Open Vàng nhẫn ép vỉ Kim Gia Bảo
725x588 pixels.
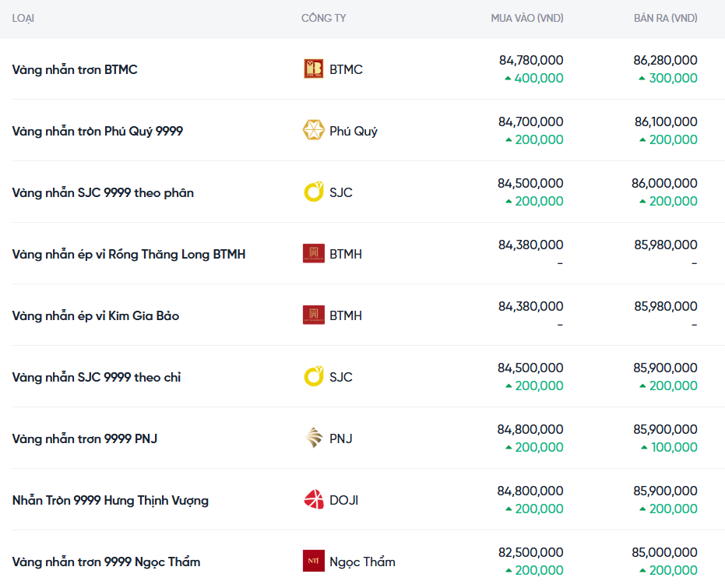pos(96,315)
